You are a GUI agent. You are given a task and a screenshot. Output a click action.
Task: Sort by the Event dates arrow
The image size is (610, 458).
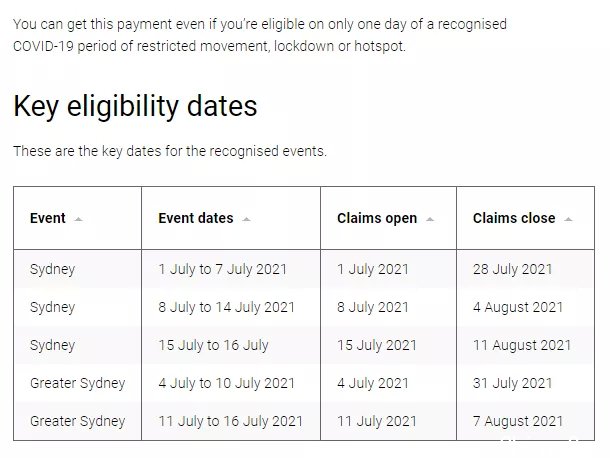click(x=246, y=219)
